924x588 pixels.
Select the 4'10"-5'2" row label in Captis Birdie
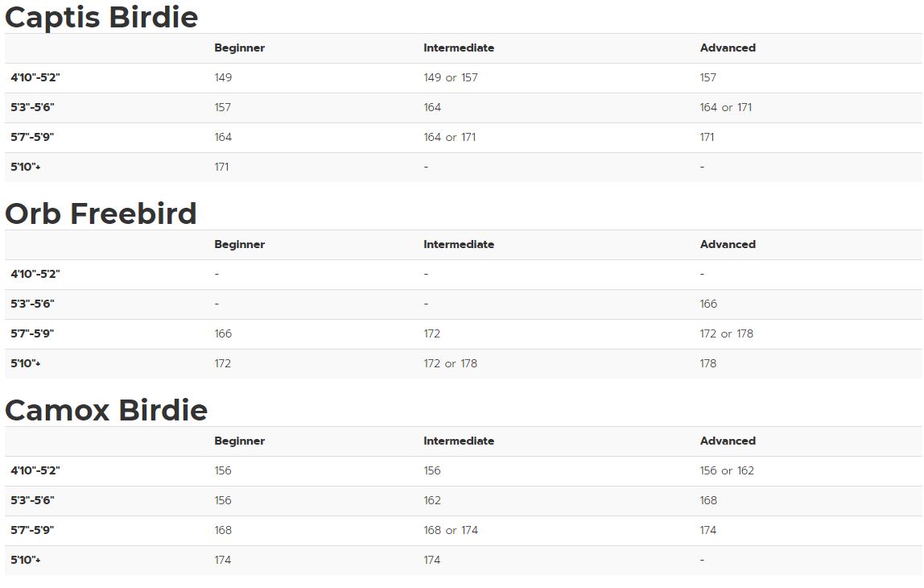(x=35, y=78)
